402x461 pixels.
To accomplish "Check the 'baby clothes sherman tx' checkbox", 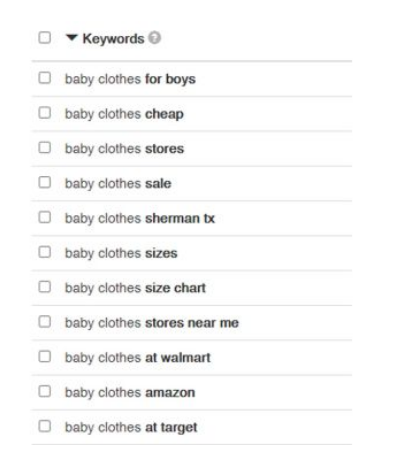I will tap(45, 217).
